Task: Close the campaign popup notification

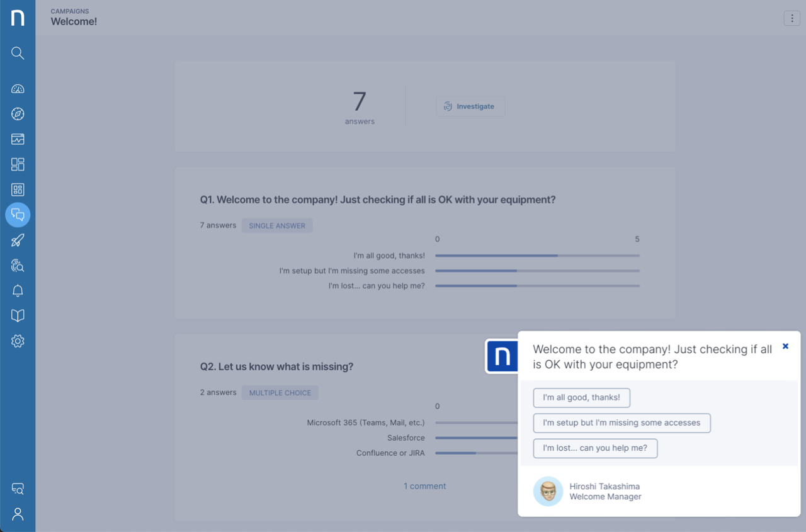Action: 785,346
